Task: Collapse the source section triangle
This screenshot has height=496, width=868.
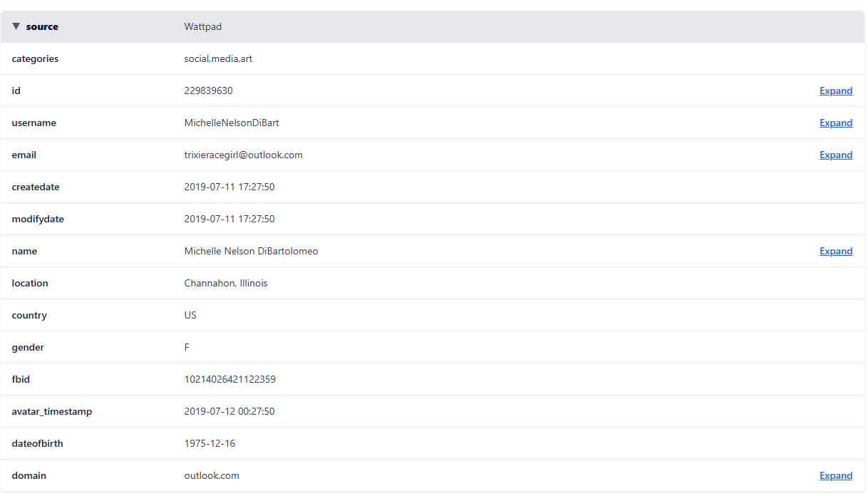Action: (x=16, y=26)
